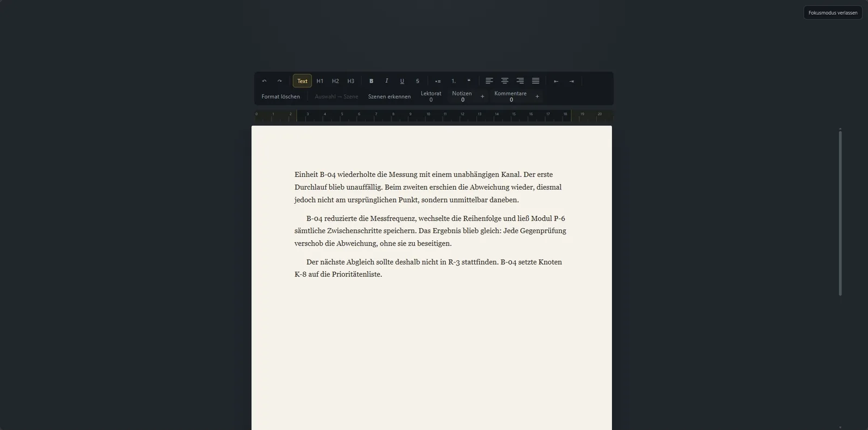
Task: Add a new comment with plus
Action: click(537, 97)
